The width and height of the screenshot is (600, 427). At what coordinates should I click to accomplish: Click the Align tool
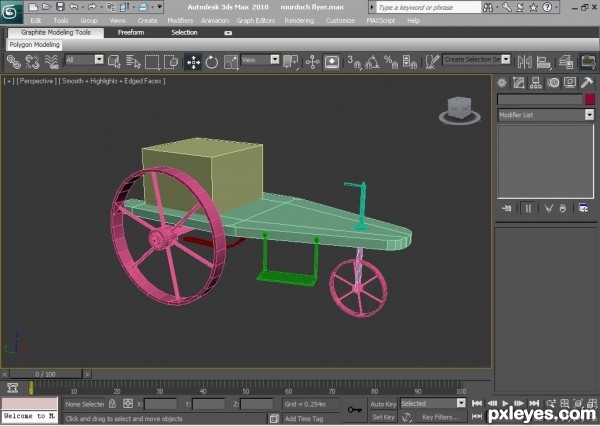pos(543,62)
